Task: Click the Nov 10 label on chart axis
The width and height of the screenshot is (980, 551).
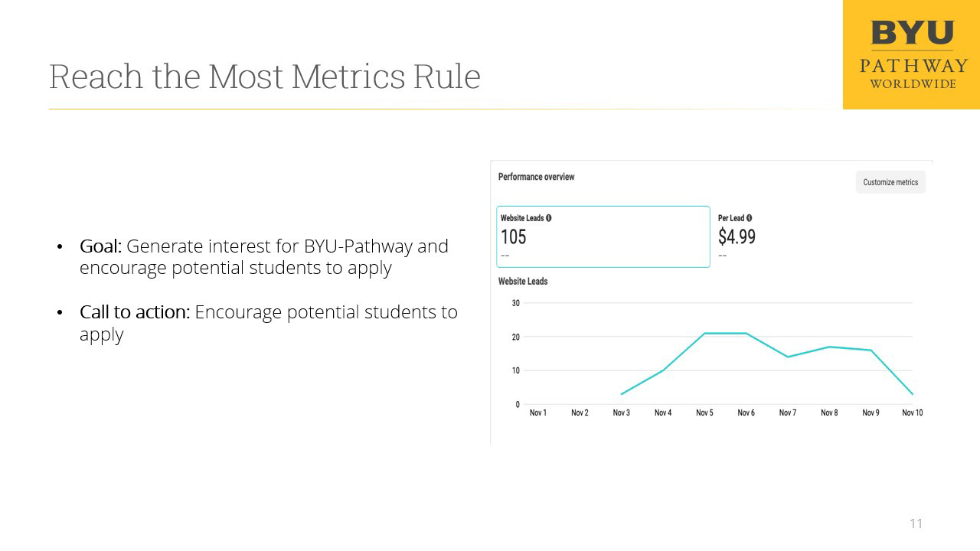Action: (x=912, y=413)
